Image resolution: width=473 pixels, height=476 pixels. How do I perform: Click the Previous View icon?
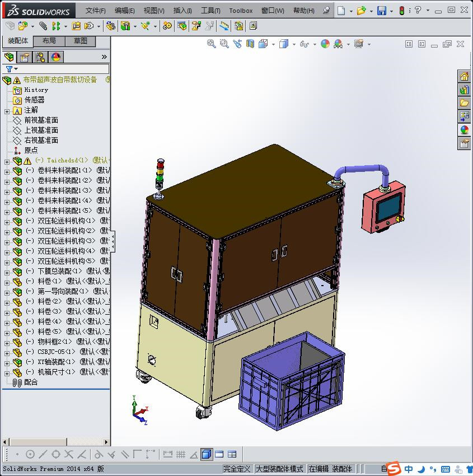click(237, 44)
